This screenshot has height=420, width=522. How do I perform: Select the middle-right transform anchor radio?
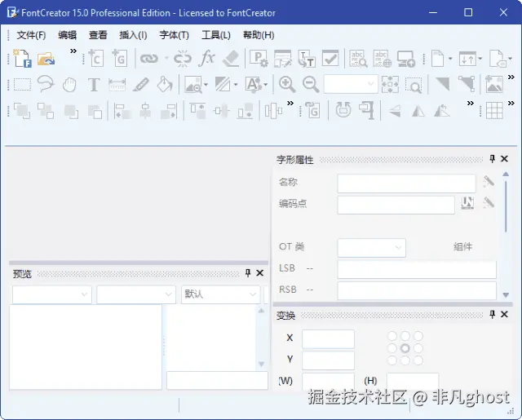tap(418, 348)
